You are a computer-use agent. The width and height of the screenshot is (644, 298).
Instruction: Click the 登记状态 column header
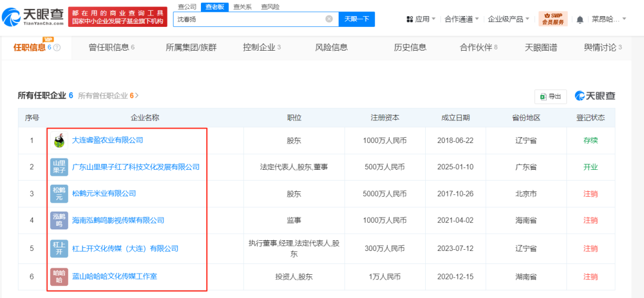tap(590, 118)
